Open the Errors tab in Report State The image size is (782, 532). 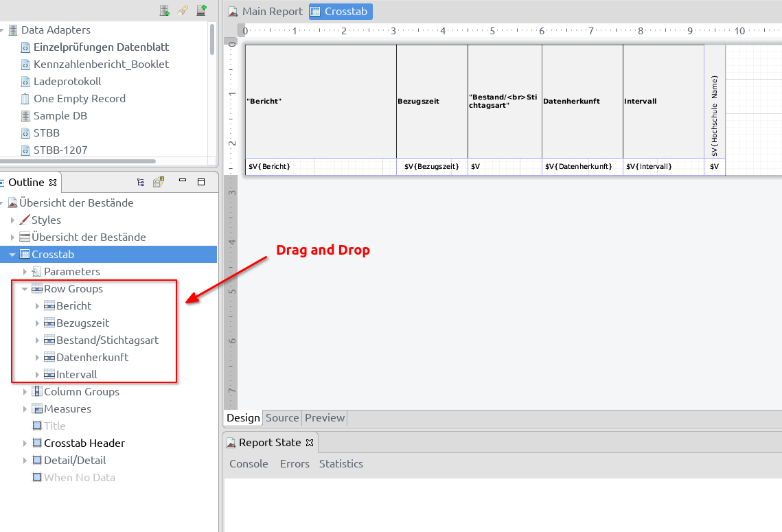295,464
